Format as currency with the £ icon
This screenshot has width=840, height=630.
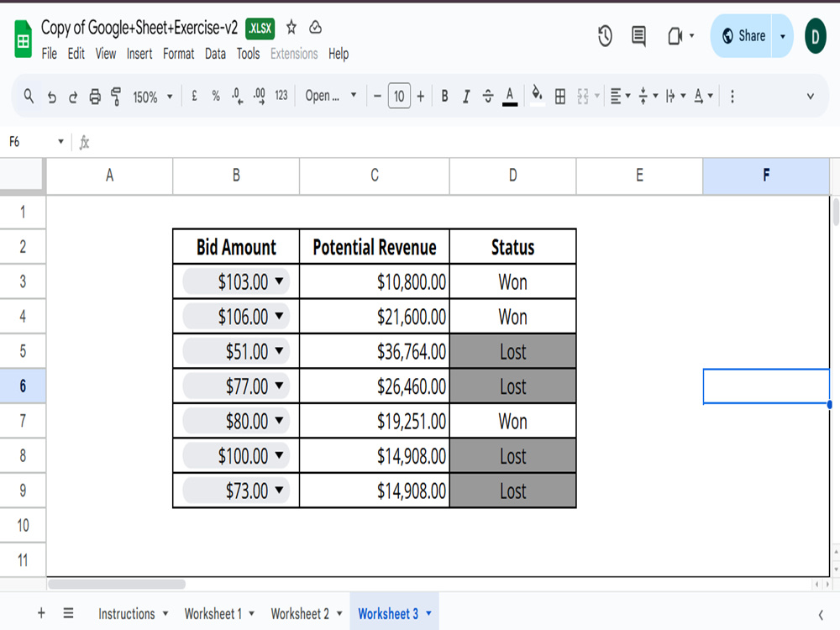pos(194,96)
